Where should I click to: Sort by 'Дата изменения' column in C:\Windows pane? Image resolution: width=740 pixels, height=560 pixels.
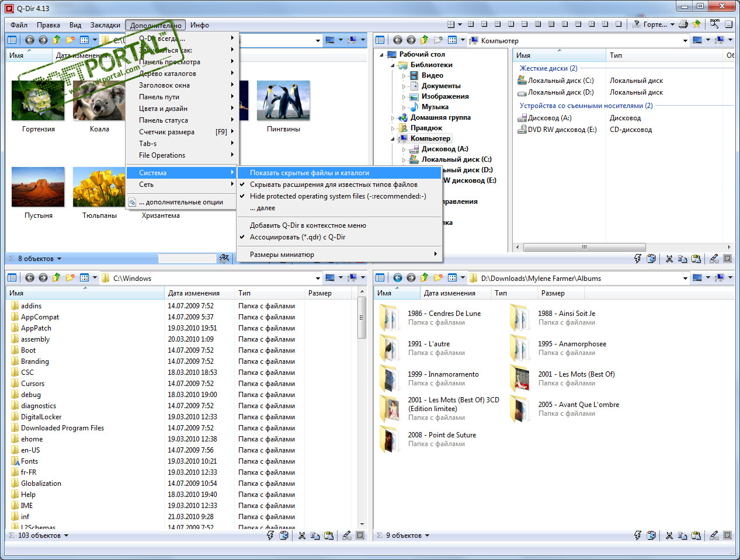[x=199, y=293]
